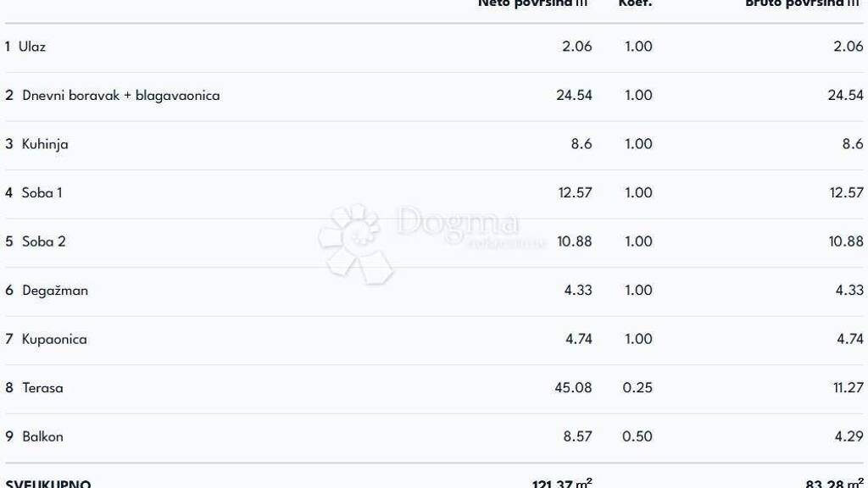Click Terasa net area value 45.08
This screenshot has height=488, width=868.
574,388
